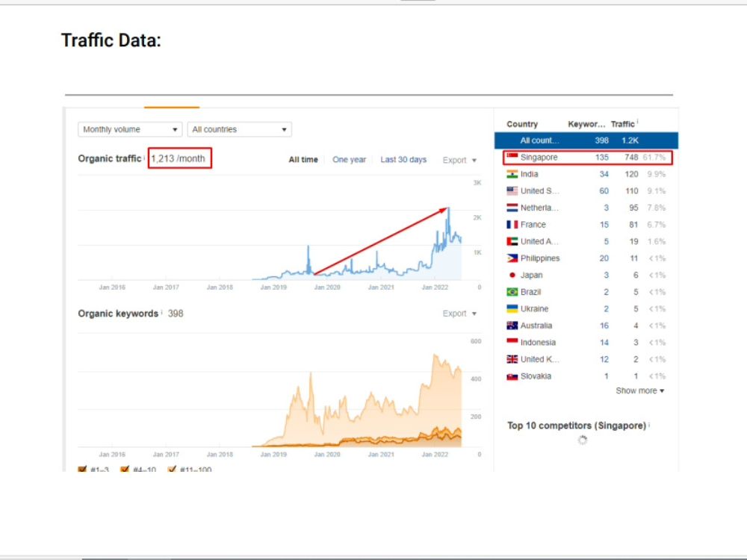Click India keywords count 34
The height and width of the screenshot is (560, 747).
(x=604, y=174)
